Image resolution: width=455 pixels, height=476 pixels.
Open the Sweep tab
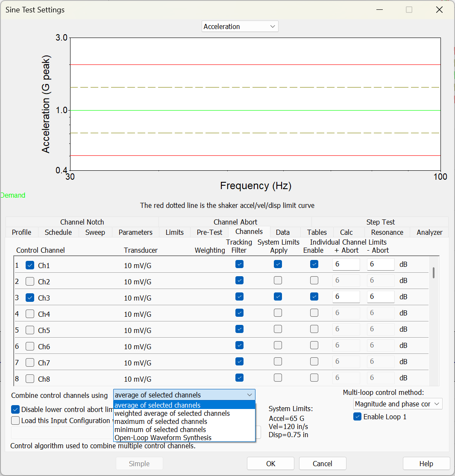(95, 232)
